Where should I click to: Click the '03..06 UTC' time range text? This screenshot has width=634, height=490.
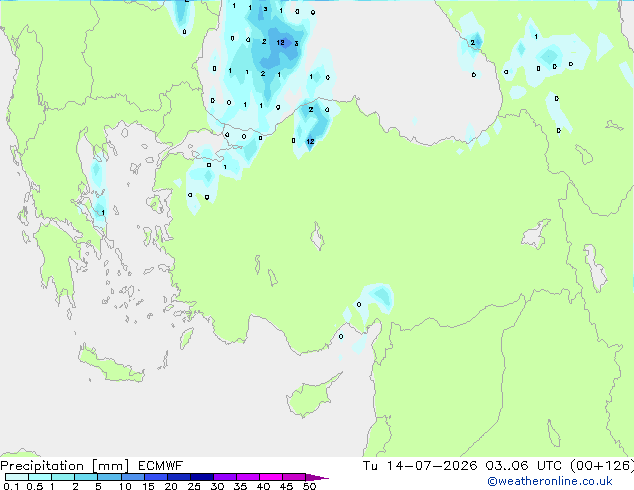[x=524, y=466]
